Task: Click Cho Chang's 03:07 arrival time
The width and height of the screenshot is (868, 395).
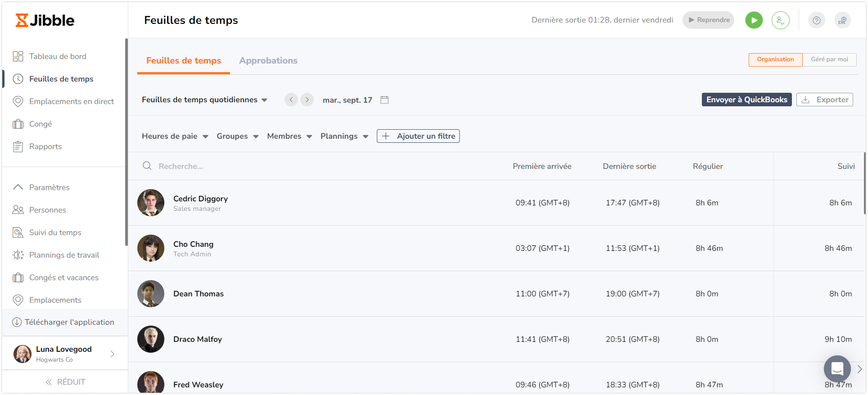Action: pos(542,248)
